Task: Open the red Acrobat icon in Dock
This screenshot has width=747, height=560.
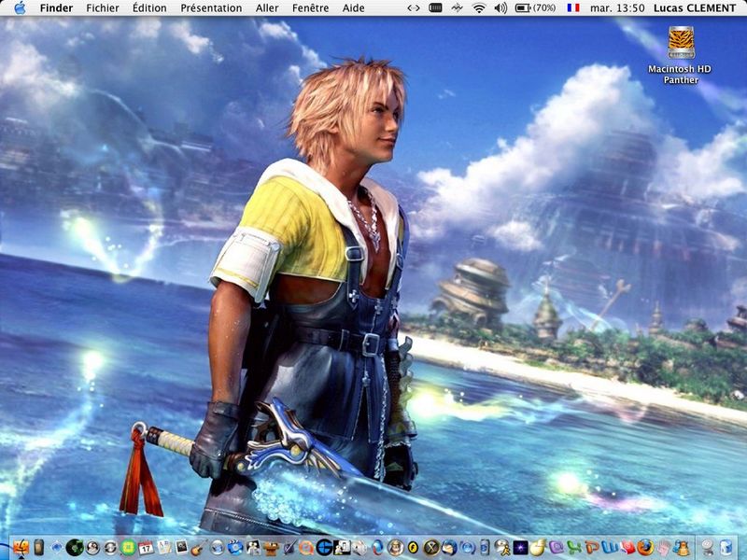Action: pyautogui.click(x=627, y=548)
